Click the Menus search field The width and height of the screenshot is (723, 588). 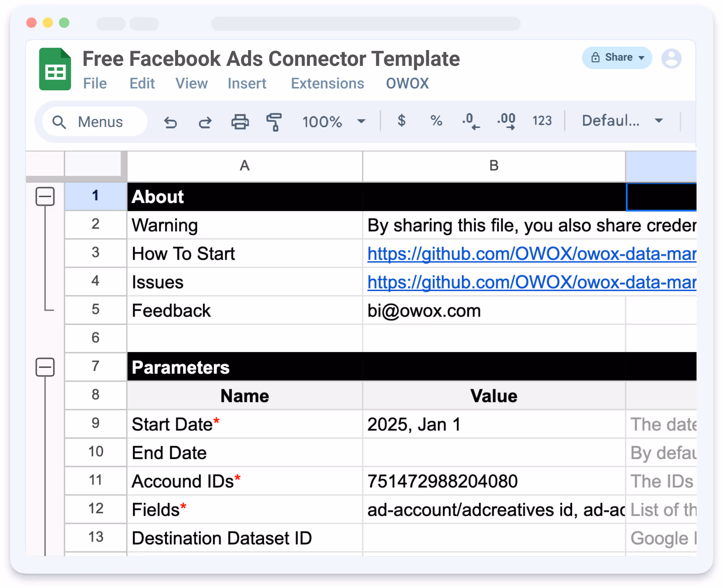(x=95, y=122)
